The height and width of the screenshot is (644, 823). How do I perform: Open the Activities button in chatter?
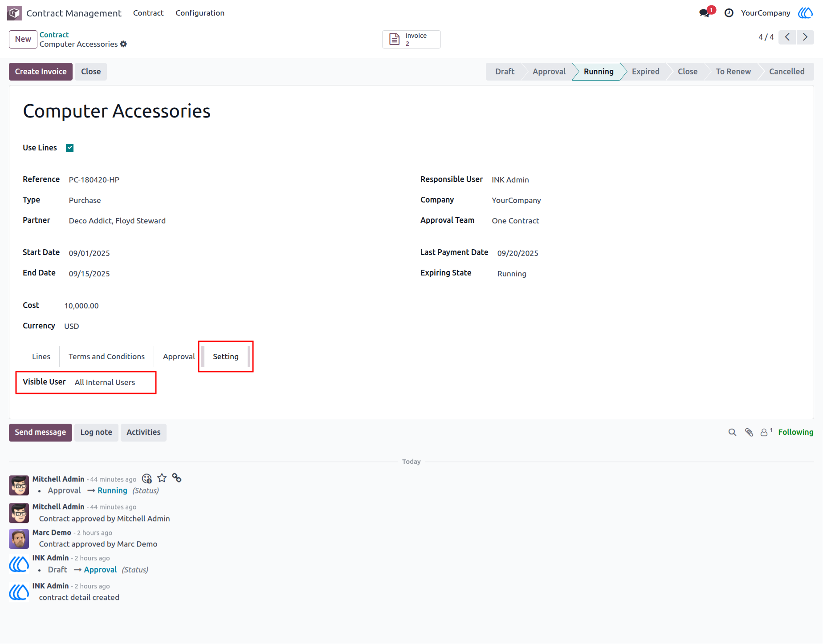pyautogui.click(x=143, y=433)
